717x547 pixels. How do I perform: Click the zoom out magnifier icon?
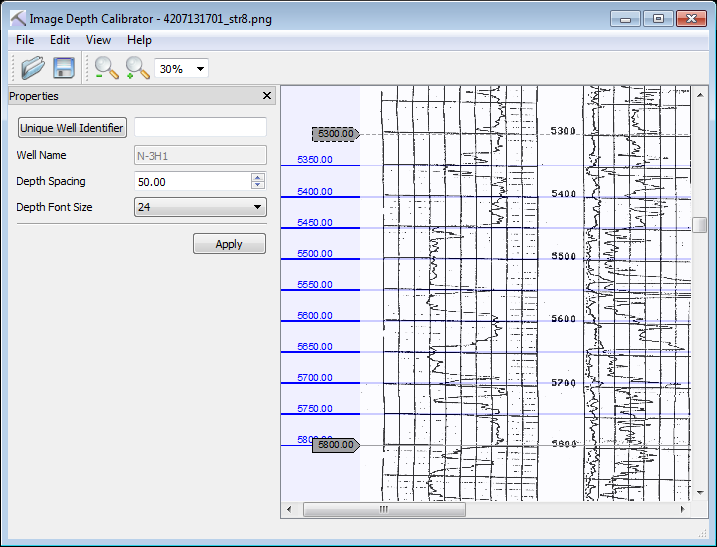[106, 68]
